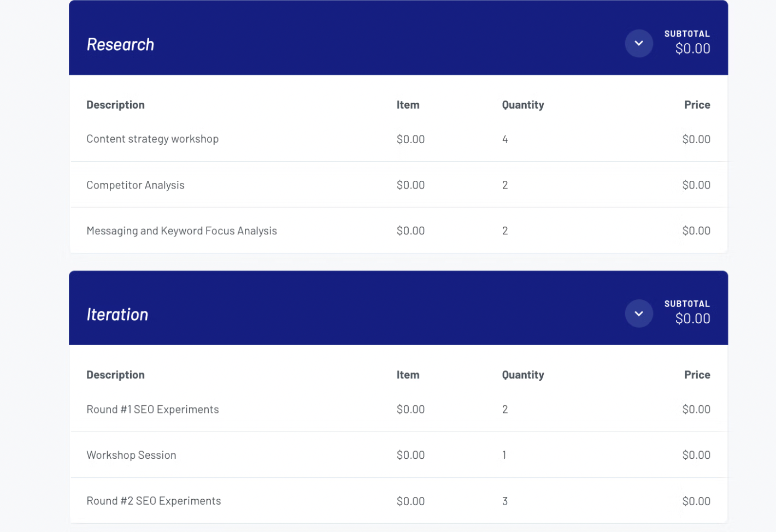
Task: Select the Workshop Session description
Action: [x=131, y=456]
